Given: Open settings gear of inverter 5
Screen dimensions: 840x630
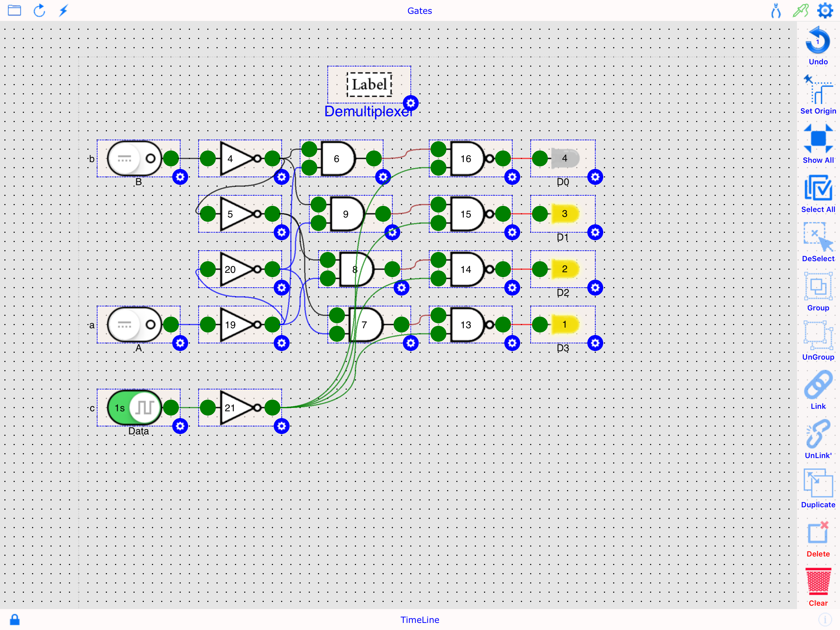Looking at the screenshot, I should click(281, 233).
